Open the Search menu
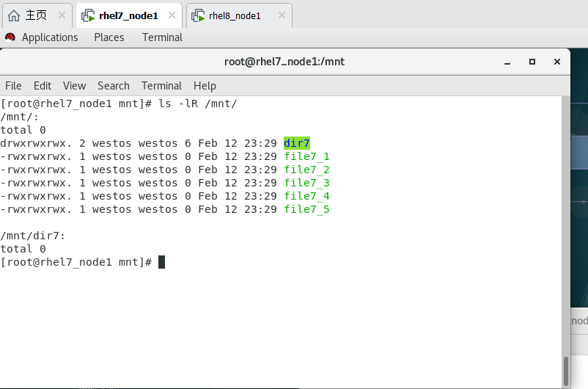588x389 pixels. click(114, 86)
